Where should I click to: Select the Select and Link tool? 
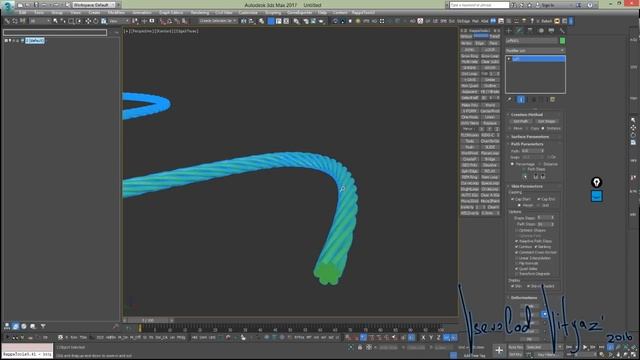click(x=8, y=21)
